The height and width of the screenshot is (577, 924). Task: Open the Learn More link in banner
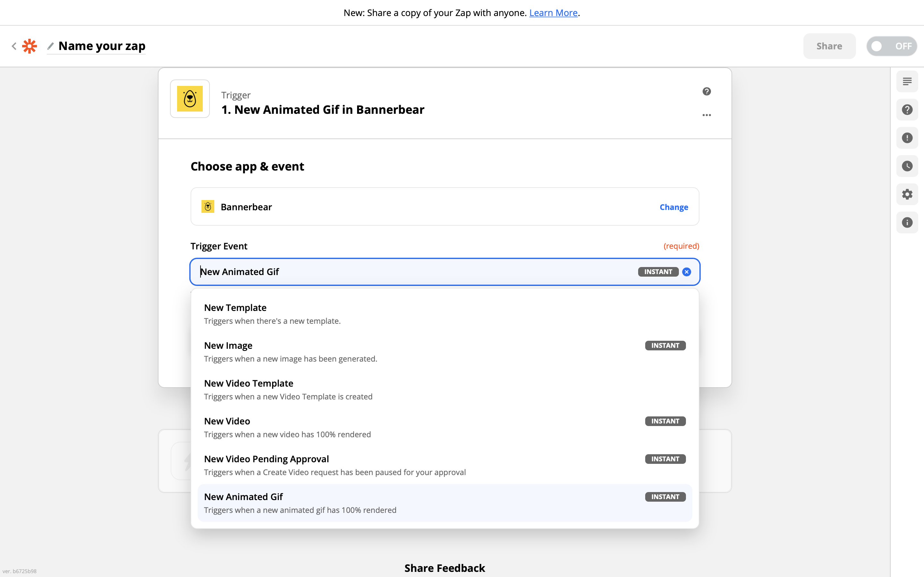[553, 13]
